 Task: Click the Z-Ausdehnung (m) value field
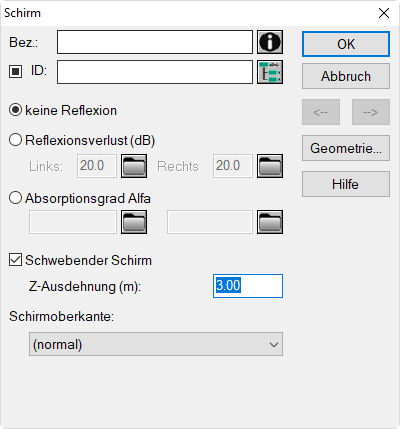248,286
